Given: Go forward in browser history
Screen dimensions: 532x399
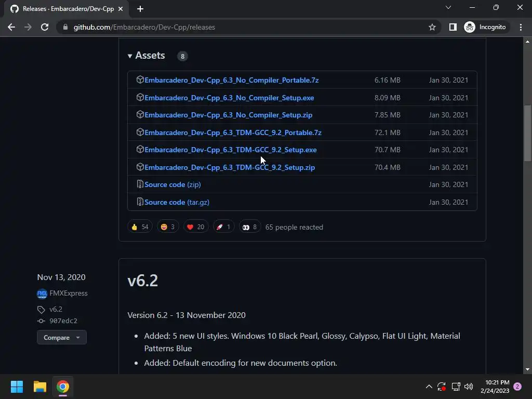Looking at the screenshot, I should pyautogui.click(x=28, y=27).
